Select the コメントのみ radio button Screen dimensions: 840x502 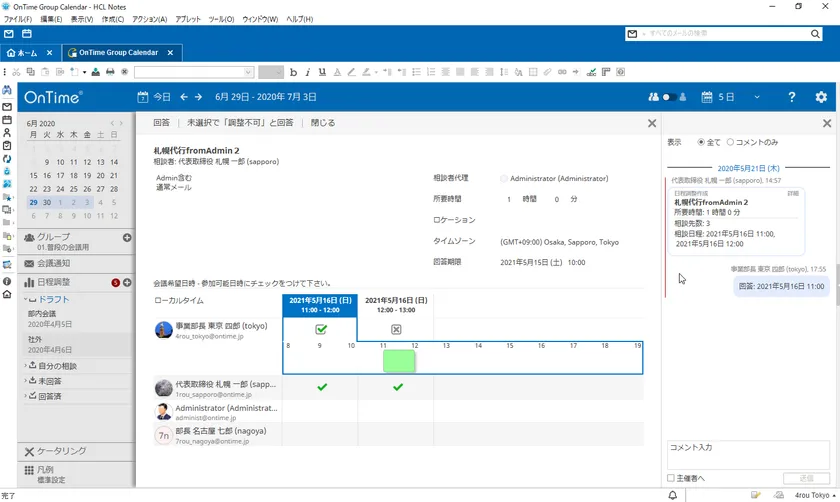[730, 142]
